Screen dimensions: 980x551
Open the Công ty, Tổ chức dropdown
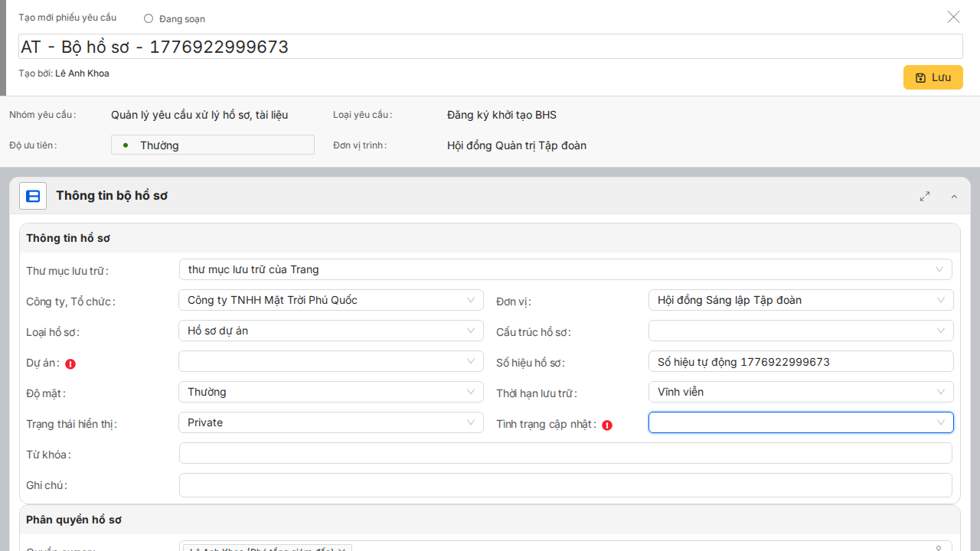point(331,300)
